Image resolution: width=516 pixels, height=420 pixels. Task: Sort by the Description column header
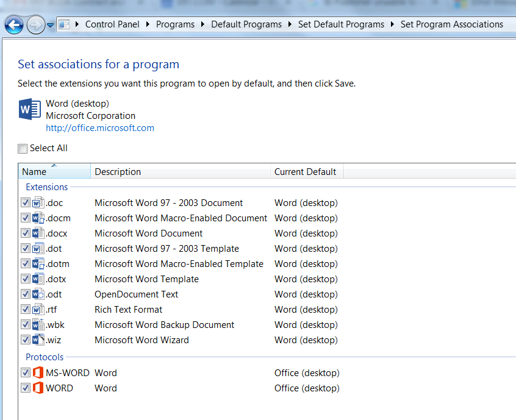point(181,171)
